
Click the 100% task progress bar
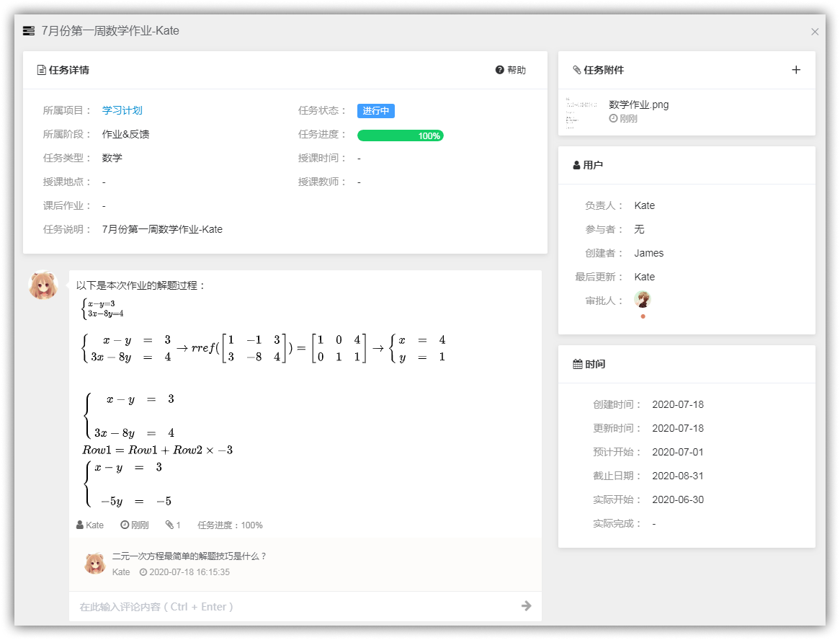pyautogui.click(x=400, y=135)
